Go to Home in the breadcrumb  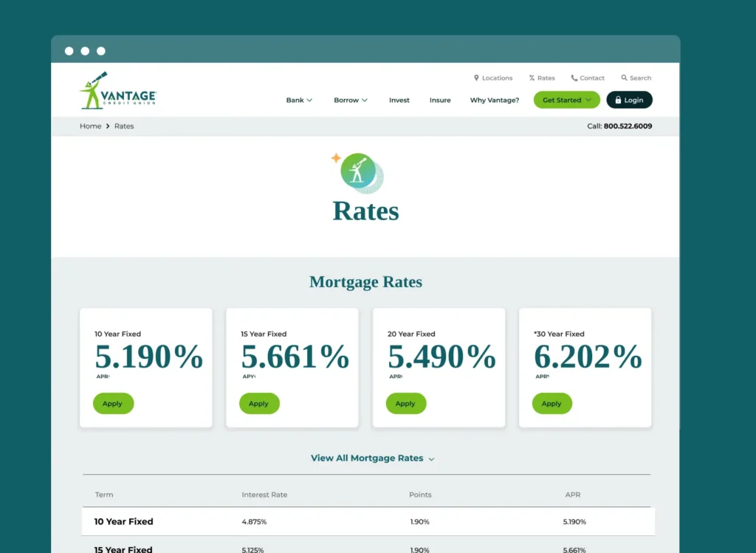pyautogui.click(x=90, y=126)
